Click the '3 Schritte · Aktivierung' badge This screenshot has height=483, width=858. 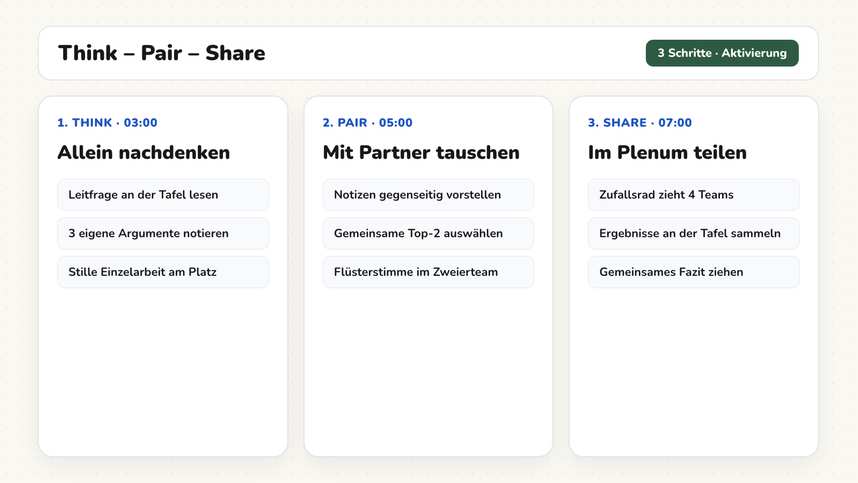pos(722,53)
